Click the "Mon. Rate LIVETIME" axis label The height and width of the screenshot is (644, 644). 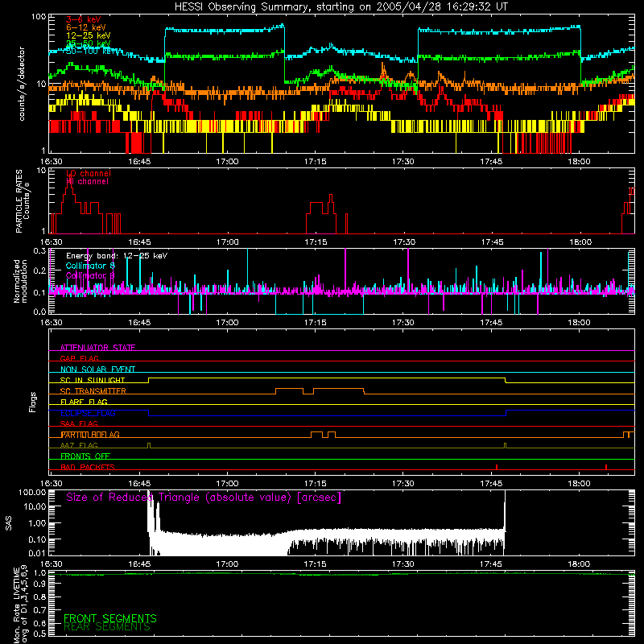click(x=17, y=605)
